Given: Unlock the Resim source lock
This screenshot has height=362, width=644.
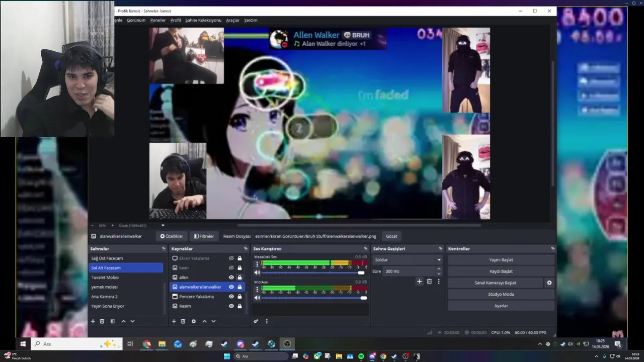Looking at the screenshot, I should pyautogui.click(x=239, y=306).
